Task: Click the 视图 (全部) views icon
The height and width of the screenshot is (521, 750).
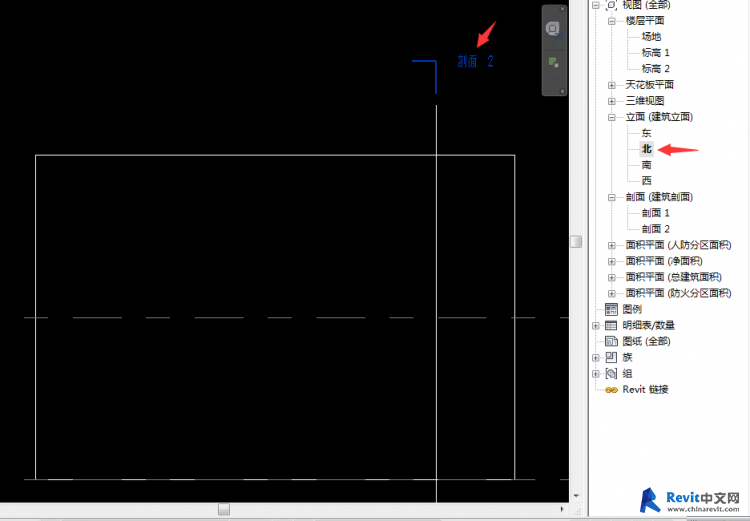Action: pos(611,5)
